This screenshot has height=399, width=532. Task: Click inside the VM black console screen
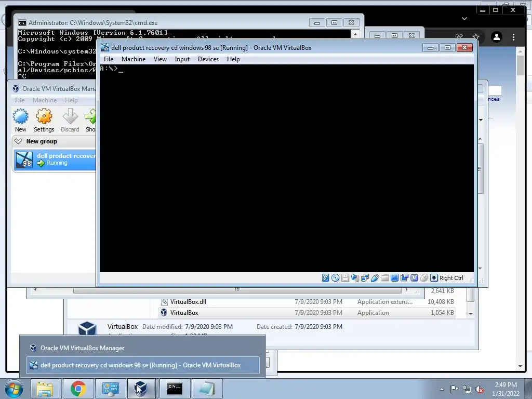pyautogui.click(x=287, y=168)
